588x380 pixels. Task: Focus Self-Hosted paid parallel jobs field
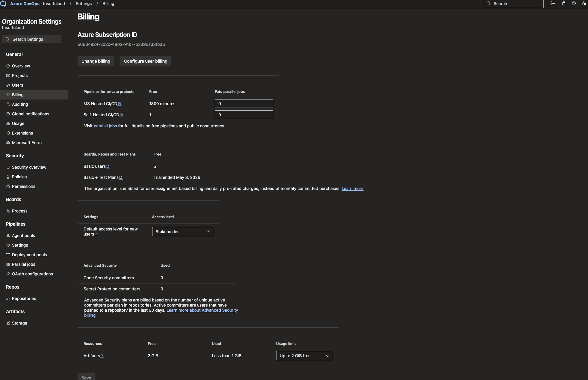244,115
